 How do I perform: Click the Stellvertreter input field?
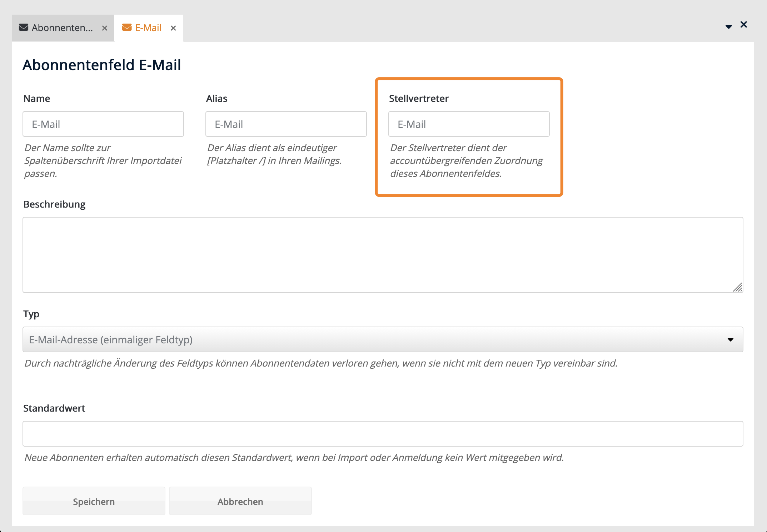(x=469, y=124)
